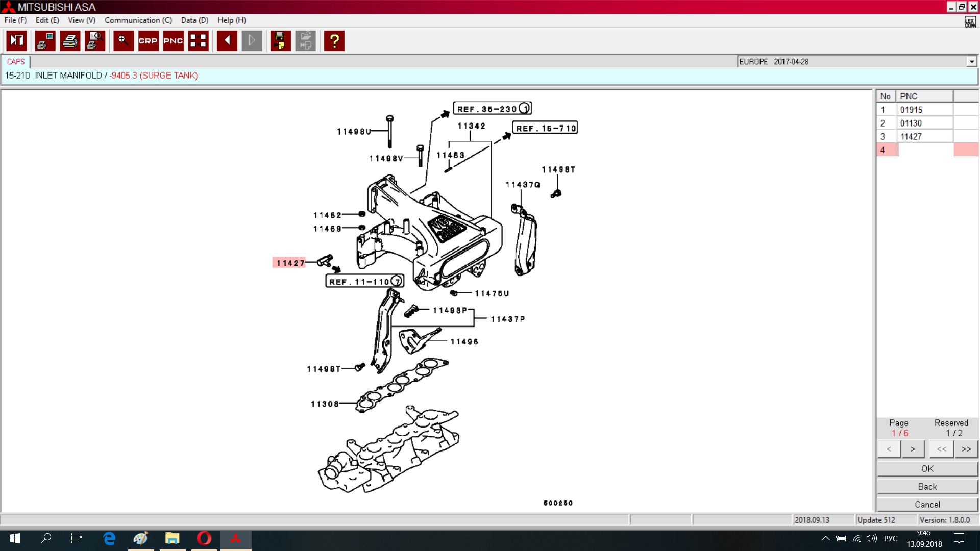Click the >> reserved next button
980x551 pixels.
[966, 449]
